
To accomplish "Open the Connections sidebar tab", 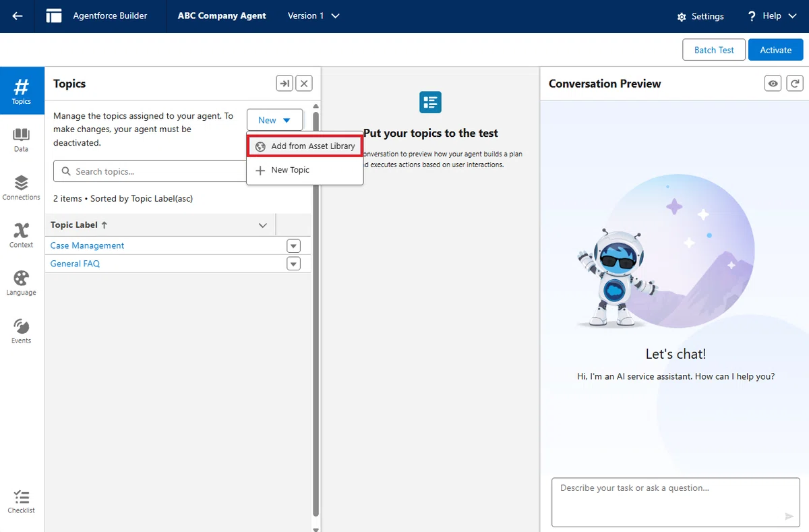I will tap(22, 187).
